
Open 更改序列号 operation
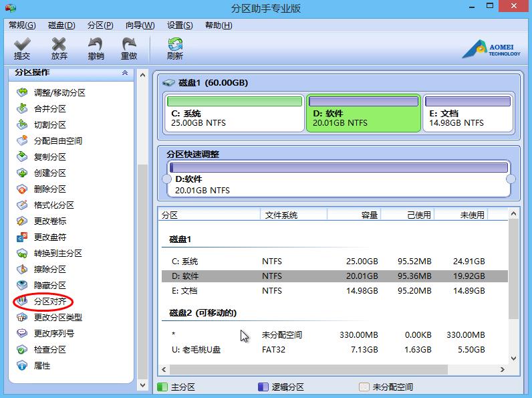click(x=45, y=334)
